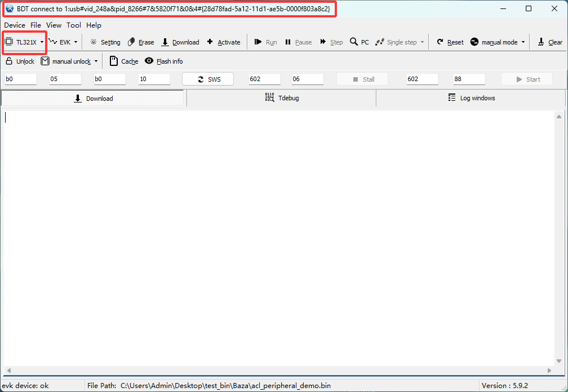Click the Run toolbar button
The image size is (568, 392).
(x=265, y=42)
